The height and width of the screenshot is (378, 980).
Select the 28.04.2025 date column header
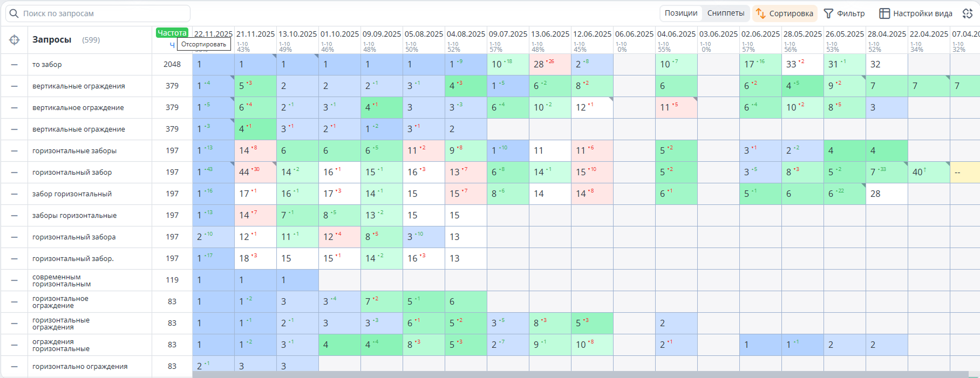[x=887, y=34]
